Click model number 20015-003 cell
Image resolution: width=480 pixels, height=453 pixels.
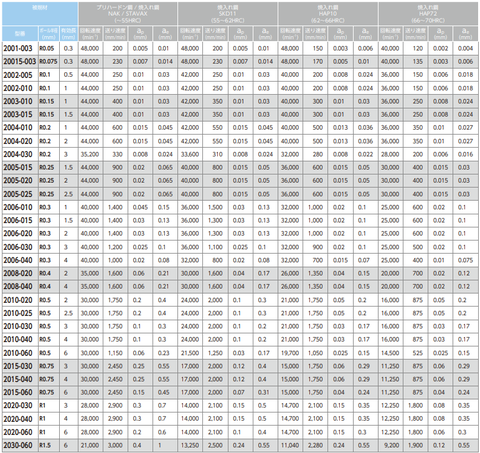(x=20, y=62)
